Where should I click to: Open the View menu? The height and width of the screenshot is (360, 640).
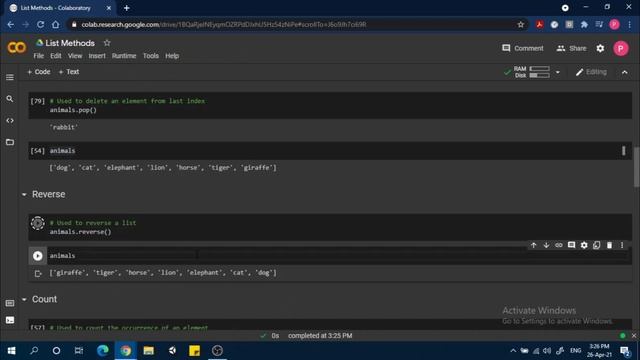point(75,56)
